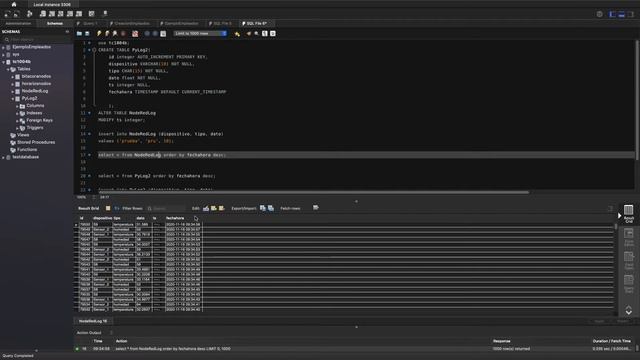Switch to the Administration tab
Screen dimensions: 640x360
(x=18, y=24)
